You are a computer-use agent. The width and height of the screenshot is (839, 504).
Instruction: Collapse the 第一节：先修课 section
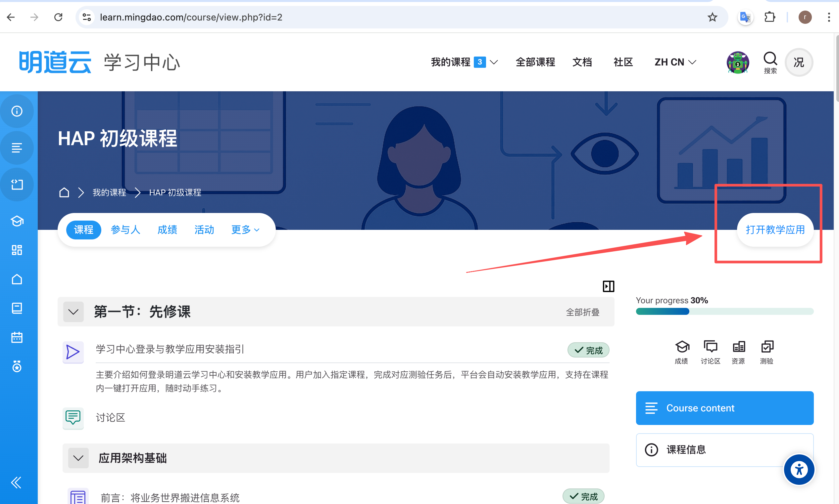tap(74, 312)
